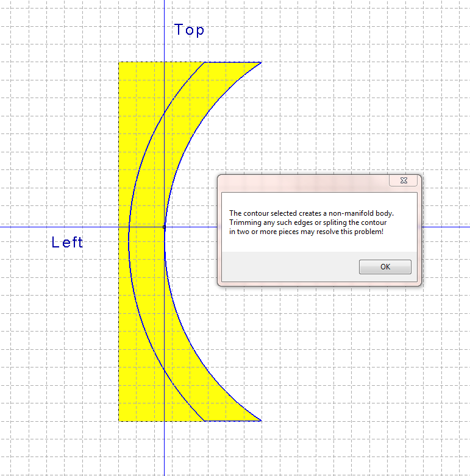Select the horizontal axis right of the dialog
Image resolution: width=470 pixels, height=476 pixels.
click(x=445, y=227)
